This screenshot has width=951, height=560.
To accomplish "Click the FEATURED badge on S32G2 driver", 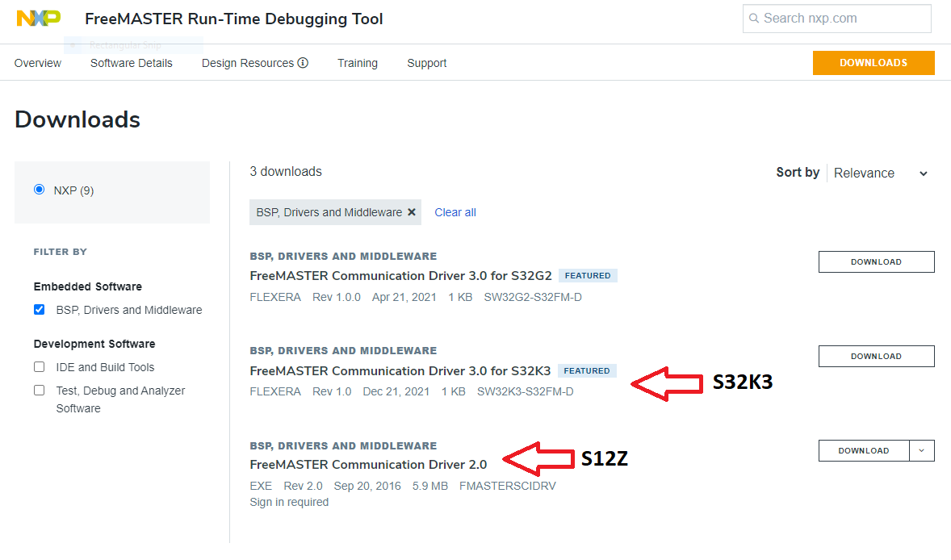I will tap(588, 274).
